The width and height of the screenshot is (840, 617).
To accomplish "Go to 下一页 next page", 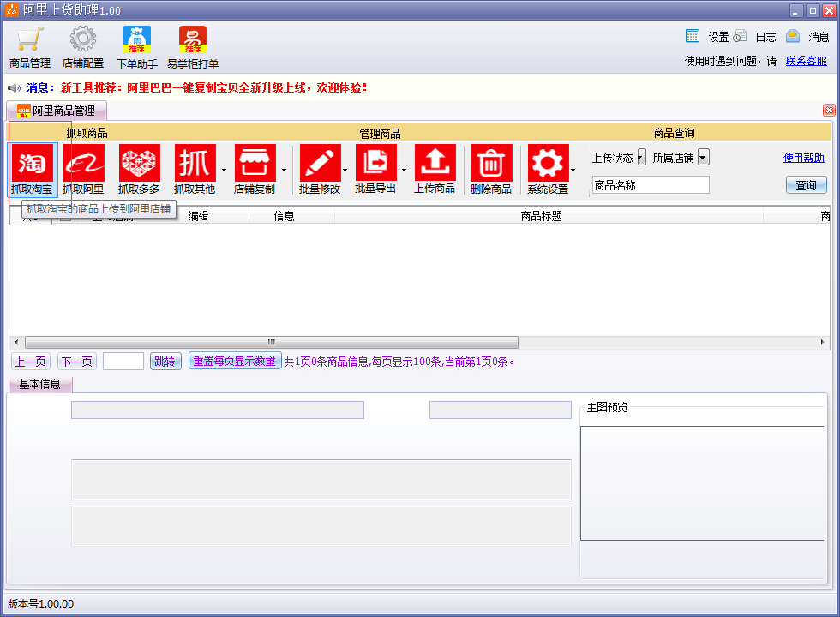I will point(77,362).
